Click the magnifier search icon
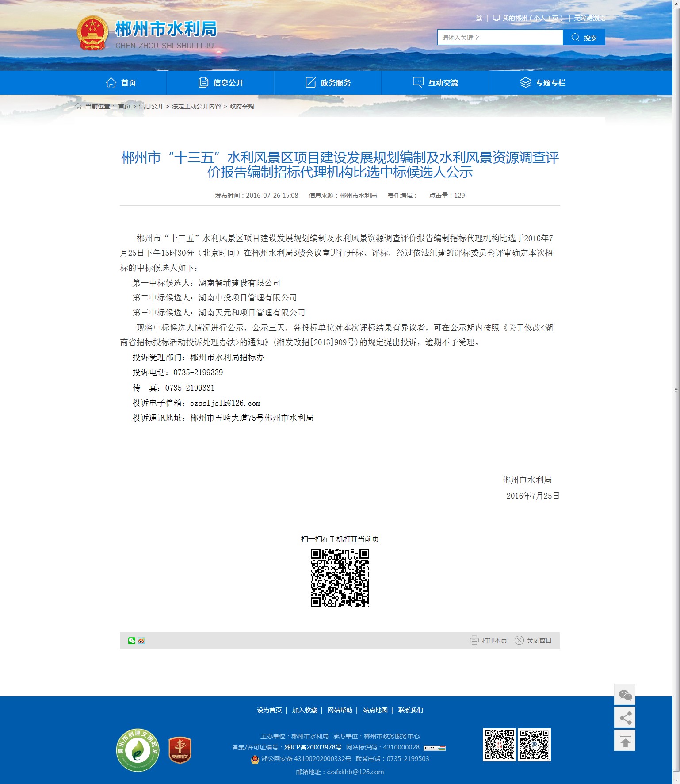This screenshot has height=784, width=680. click(575, 37)
